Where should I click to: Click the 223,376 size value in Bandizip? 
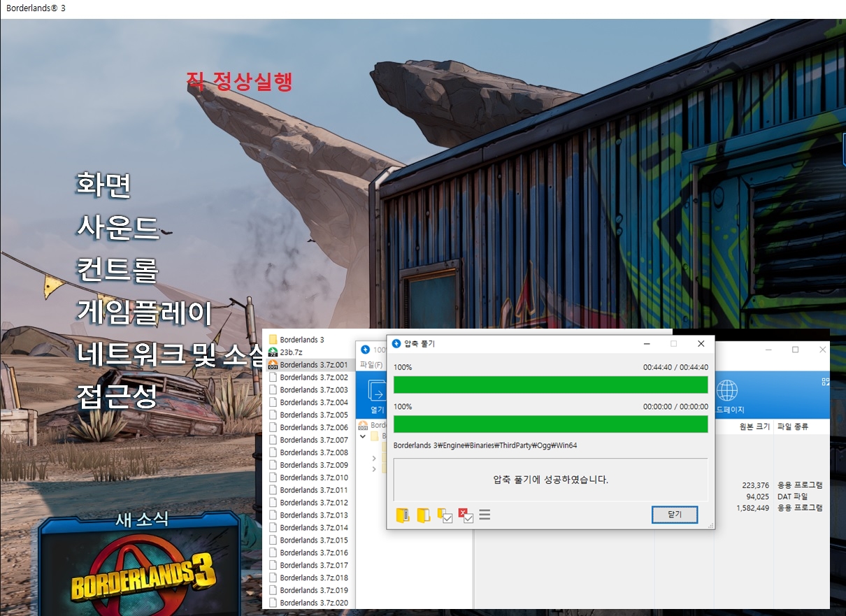[755, 485]
